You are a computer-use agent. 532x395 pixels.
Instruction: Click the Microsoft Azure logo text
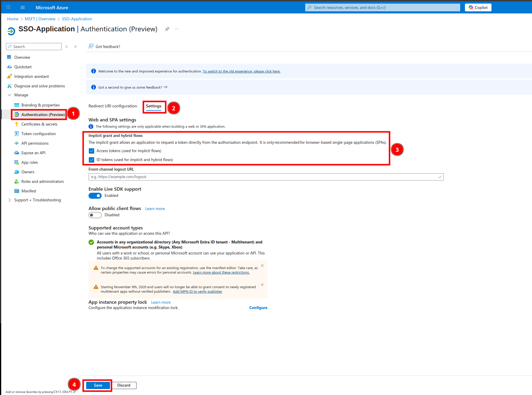pos(52,7)
